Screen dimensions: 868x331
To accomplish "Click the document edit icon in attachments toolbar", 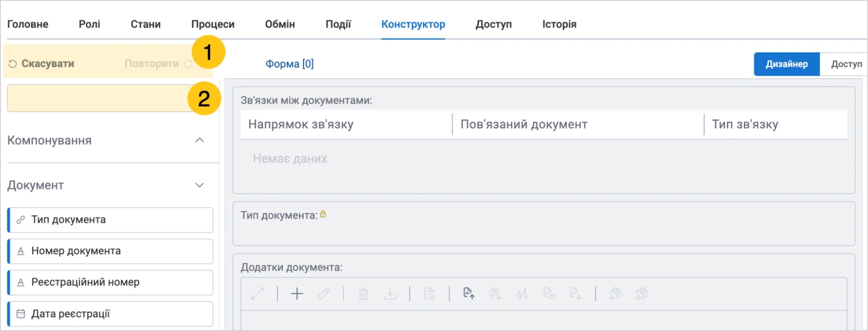I will tap(429, 293).
